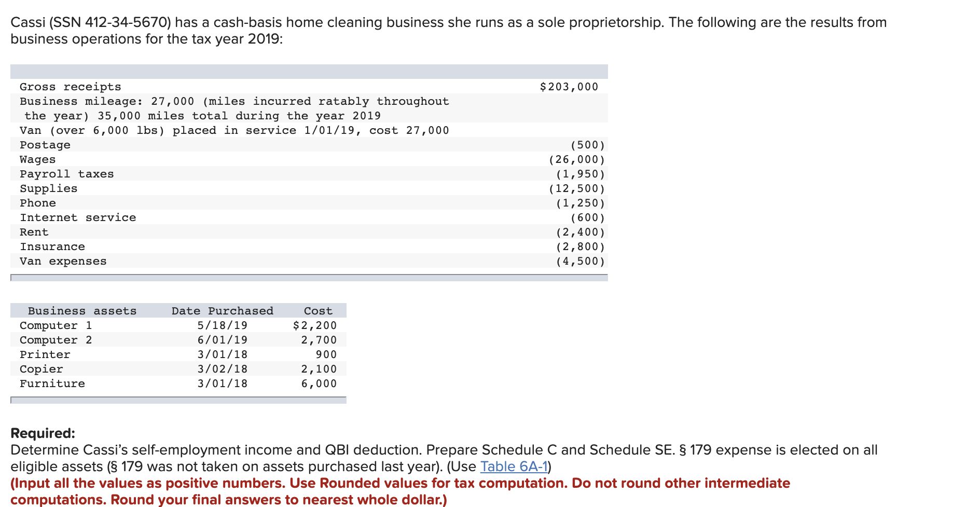Click the Wages row label
This screenshot has height=507, width=980.
[38, 159]
